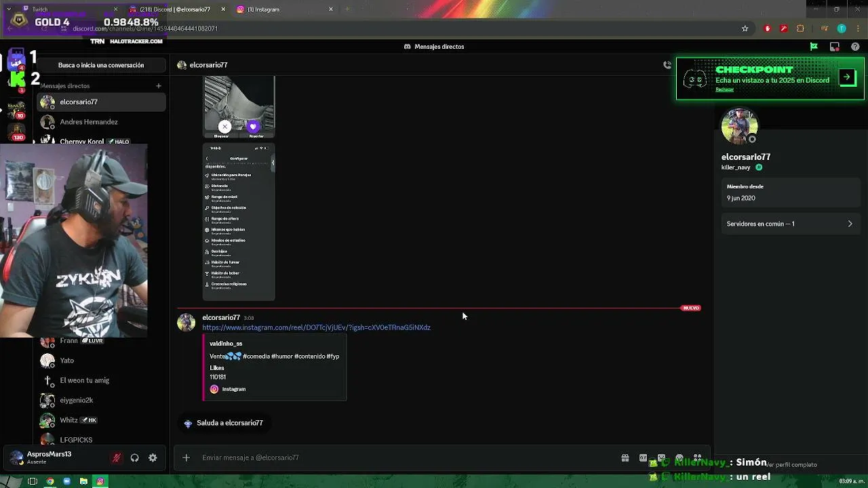Open eiygenio2k direct message
This screenshot has height=488, width=868.
[101, 401]
